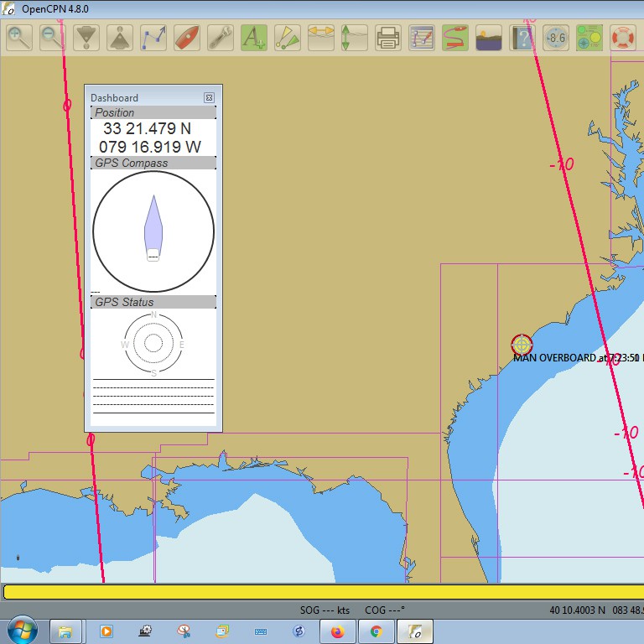The width and height of the screenshot is (644, 644).
Task: Click the -8.6 magnetic variation button
Action: pos(555,38)
